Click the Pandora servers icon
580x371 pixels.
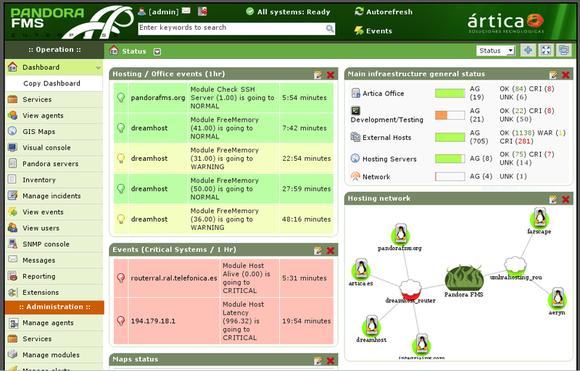coord(13,163)
